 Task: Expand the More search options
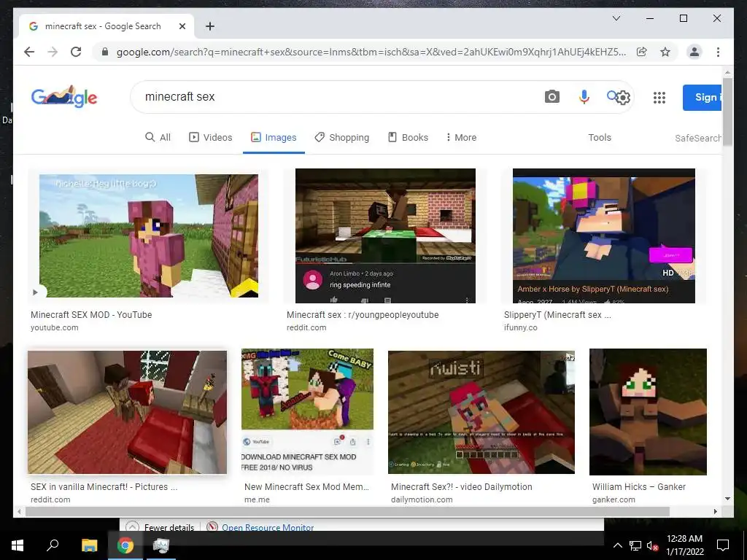[461, 138]
